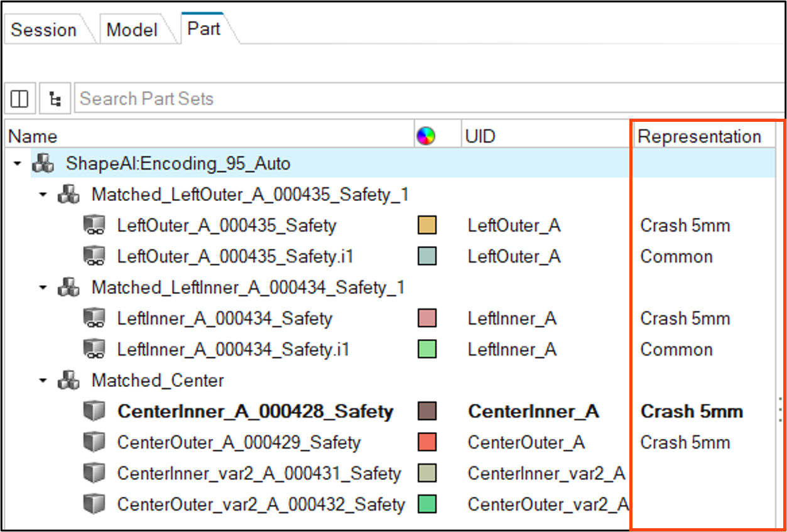This screenshot has width=787, height=532.
Task: Click the split panel view icon
Action: click(19, 99)
